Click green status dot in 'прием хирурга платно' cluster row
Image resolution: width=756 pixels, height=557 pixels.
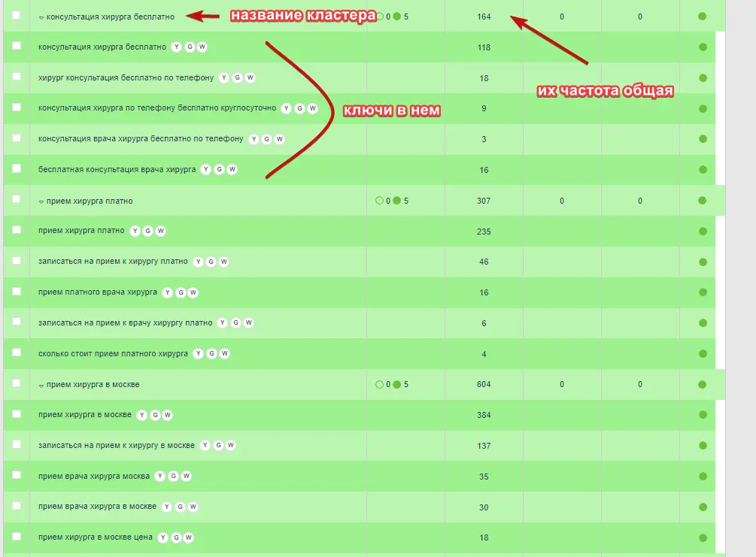(703, 201)
